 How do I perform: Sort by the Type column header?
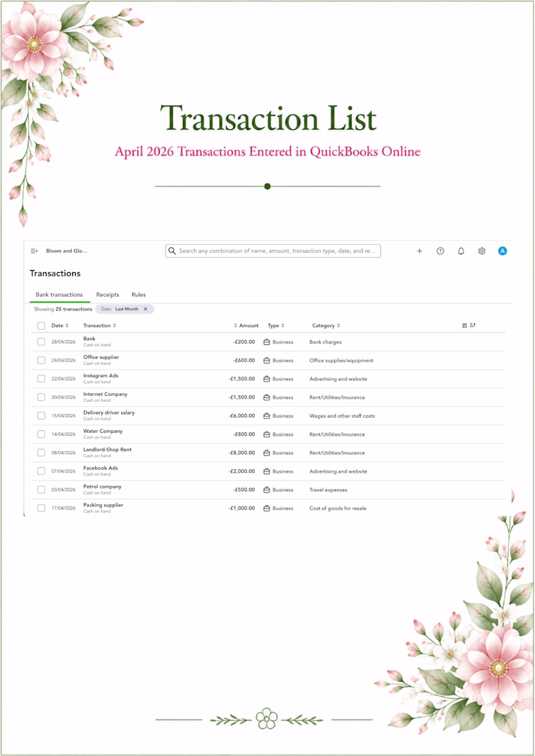tap(276, 326)
